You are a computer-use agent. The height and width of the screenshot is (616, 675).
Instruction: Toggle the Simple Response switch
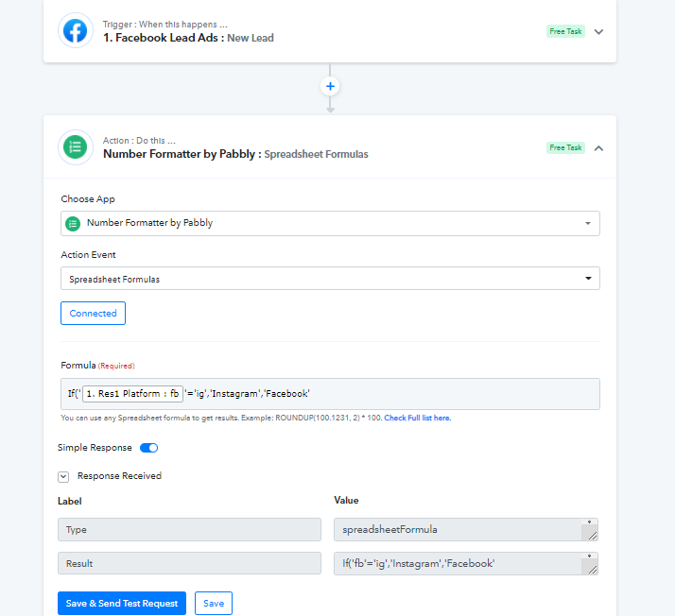[x=149, y=448]
